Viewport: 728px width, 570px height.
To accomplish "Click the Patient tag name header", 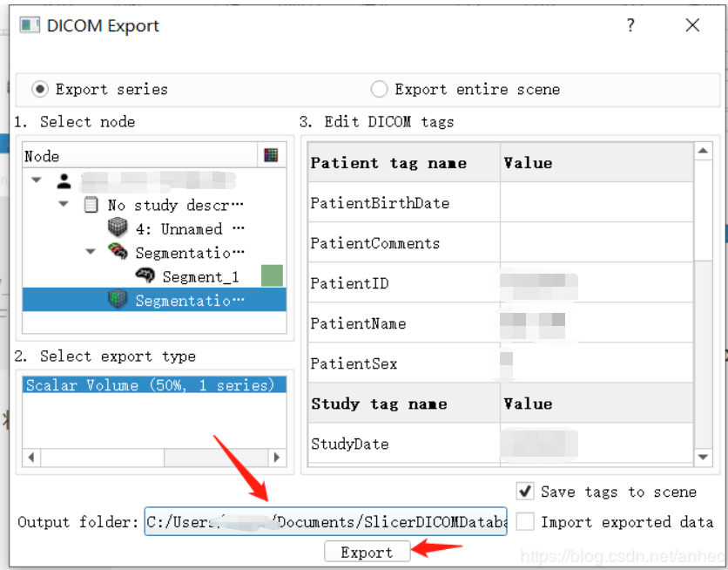I will click(388, 163).
